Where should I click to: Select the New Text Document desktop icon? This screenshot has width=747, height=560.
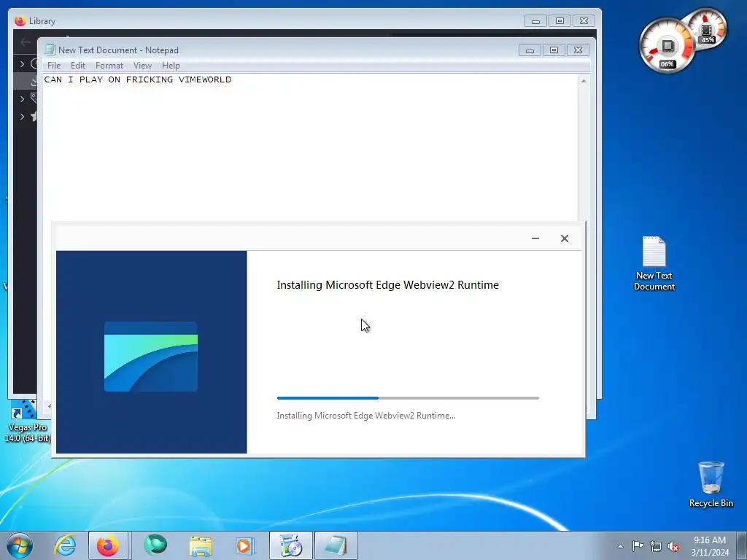[654, 263]
